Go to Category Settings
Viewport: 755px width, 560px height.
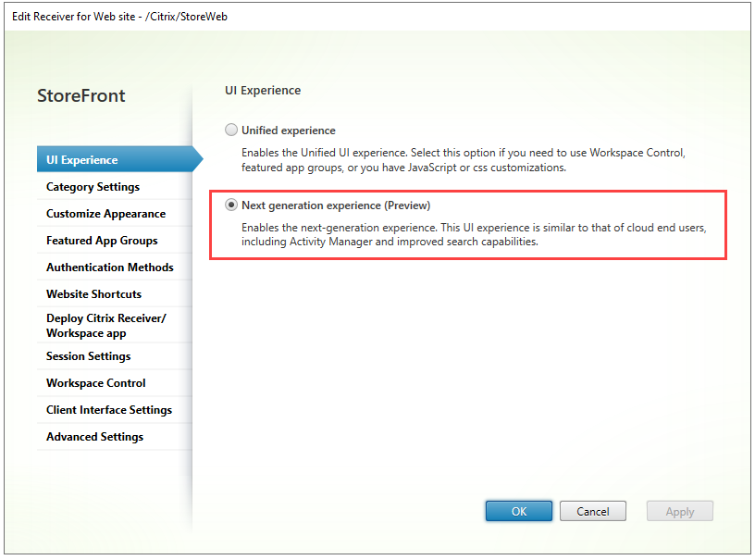point(93,187)
